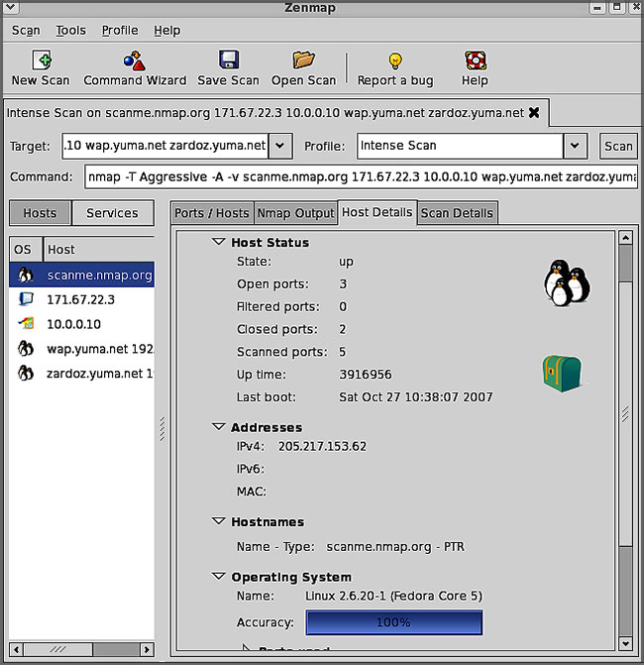Click the Save Scan floppy icon

pyautogui.click(x=229, y=59)
